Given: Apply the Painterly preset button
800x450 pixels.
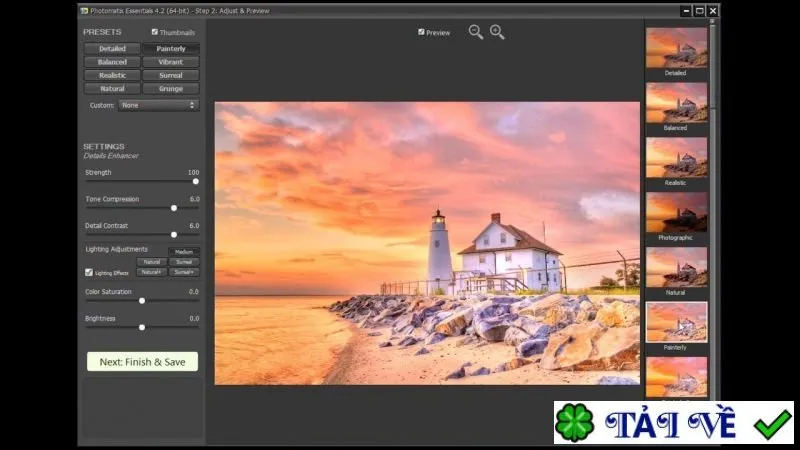Looking at the screenshot, I should click(x=171, y=48).
